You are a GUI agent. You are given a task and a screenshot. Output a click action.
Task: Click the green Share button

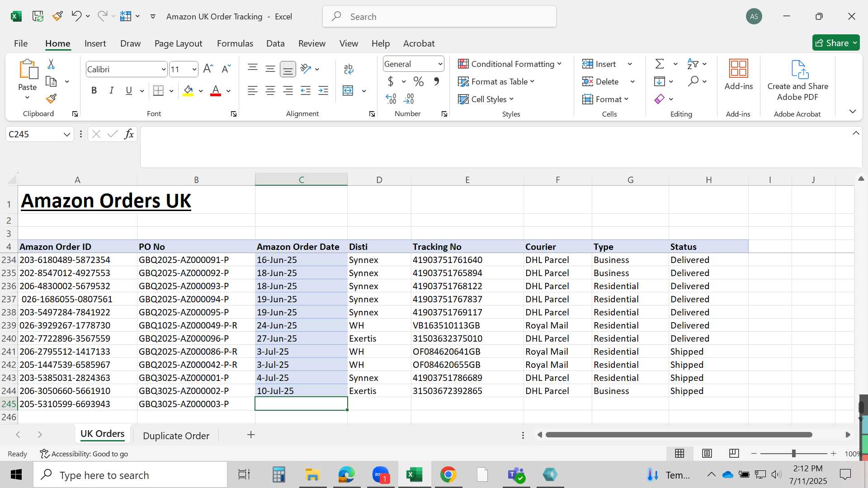[x=836, y=43]
